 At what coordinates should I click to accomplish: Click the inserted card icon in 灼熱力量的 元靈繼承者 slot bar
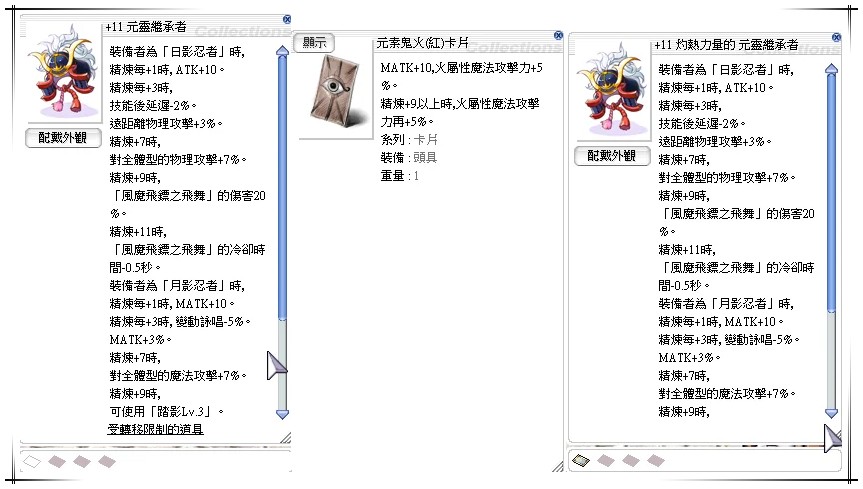click(581, 460)
